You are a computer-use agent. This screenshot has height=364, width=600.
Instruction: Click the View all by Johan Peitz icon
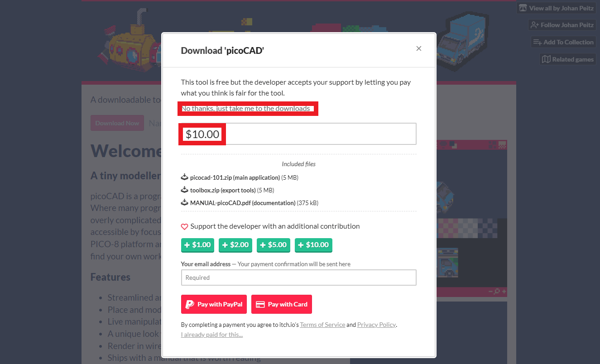[523, 8]
